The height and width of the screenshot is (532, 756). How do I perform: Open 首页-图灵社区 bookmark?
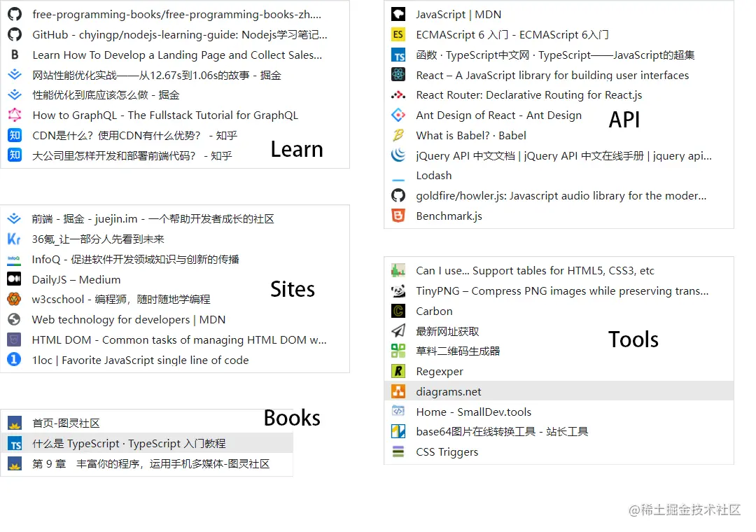[66, 423]
